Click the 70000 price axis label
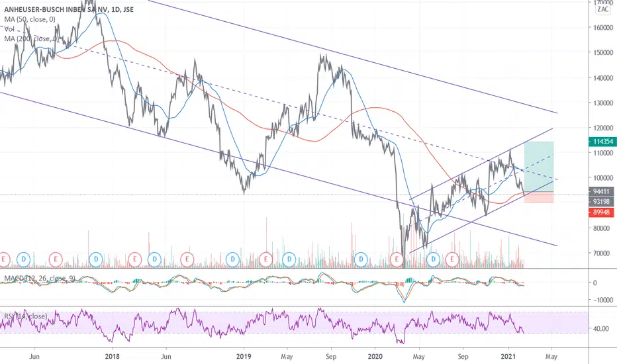The image size is (617, 364). pos(603,253)
